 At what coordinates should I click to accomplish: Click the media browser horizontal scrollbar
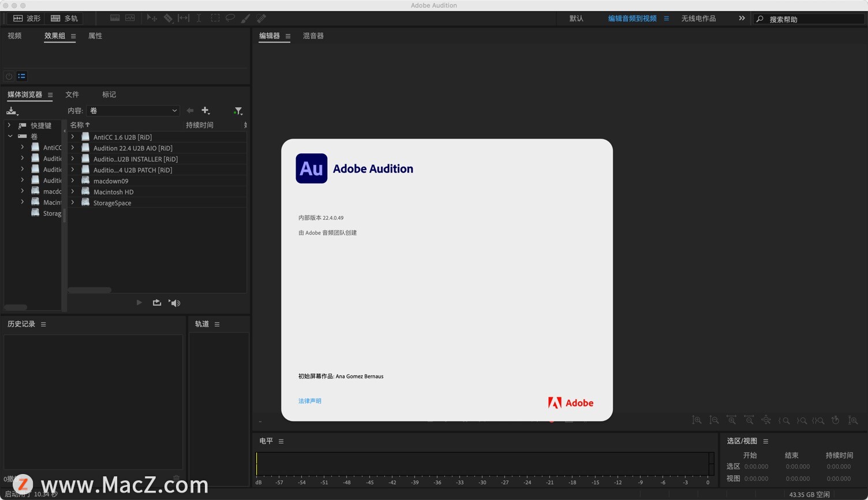pyautogui.click(x=89, y=290)
